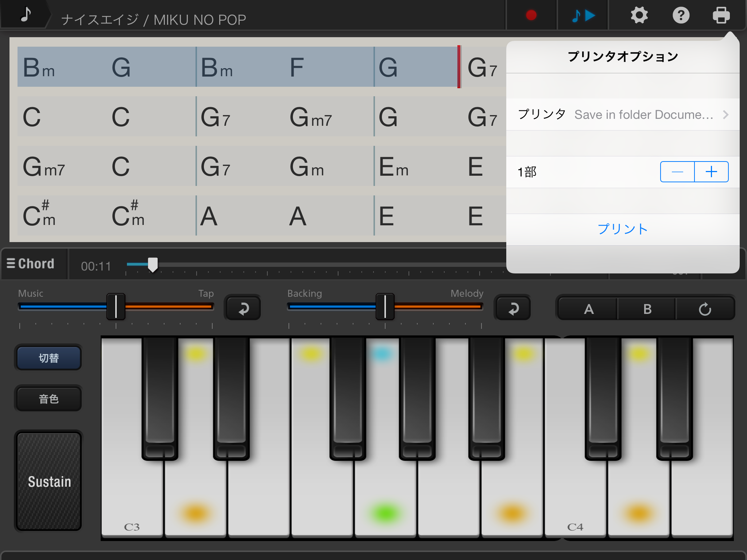Tap the song title ナイスエイジ / MIKU NO POP
This screenshot has width=747, height=560.
pyautogui.click(x=154, y=20)
